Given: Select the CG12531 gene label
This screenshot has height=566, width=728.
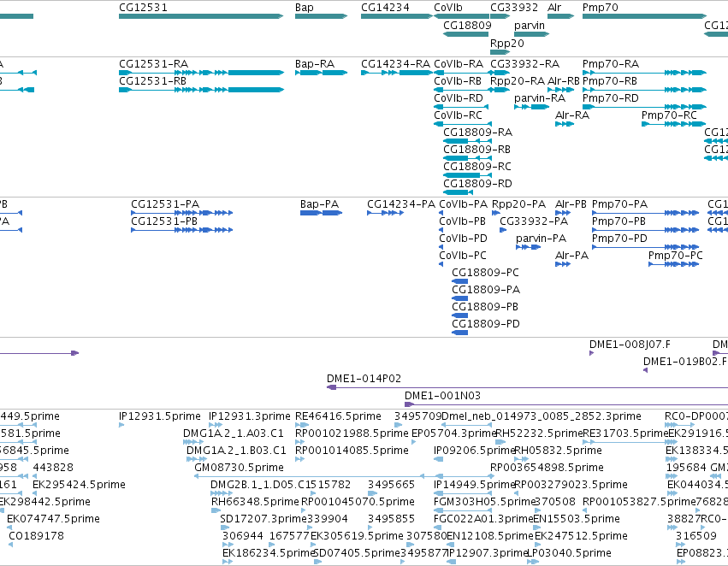Looking at the screenshot, I should point(143,8).
